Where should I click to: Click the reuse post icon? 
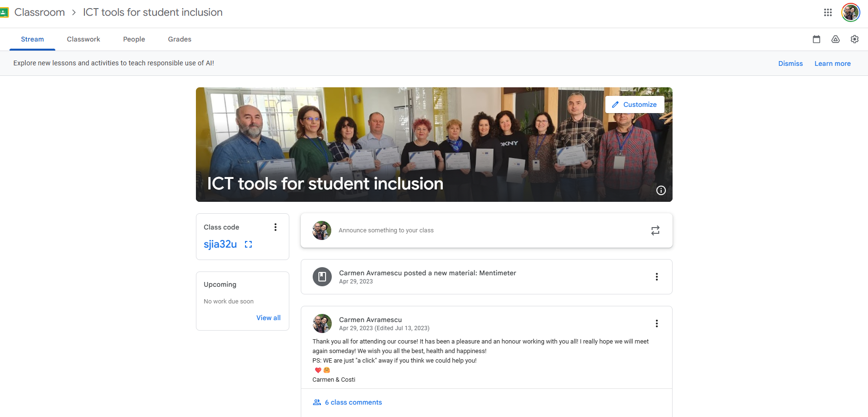655,230
